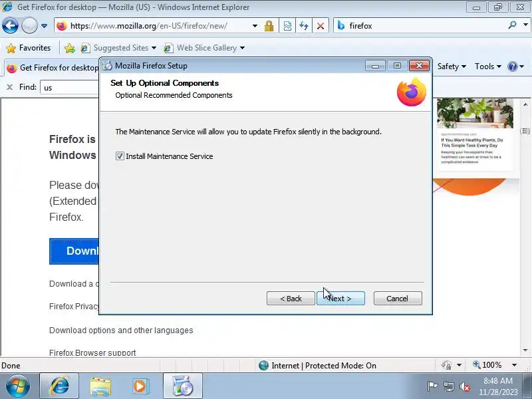Open the Windows Start menu
Image resolution: width=532 pixels, height=399 pixels.
pos(17,386)
